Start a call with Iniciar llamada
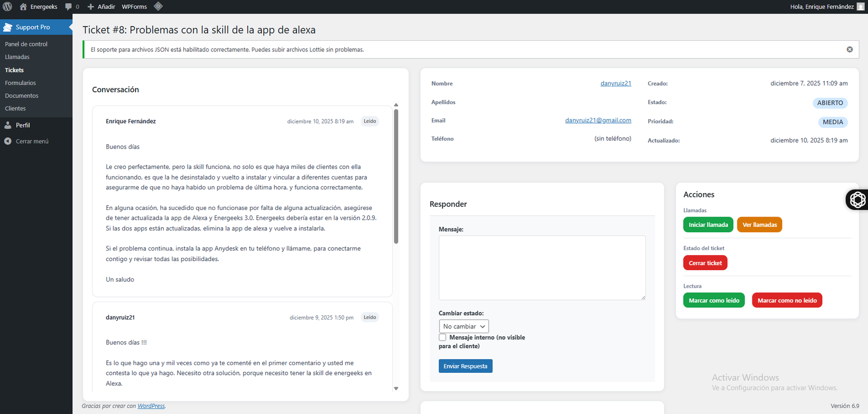Viewport: 868px width, 414px height. (708, 225)
